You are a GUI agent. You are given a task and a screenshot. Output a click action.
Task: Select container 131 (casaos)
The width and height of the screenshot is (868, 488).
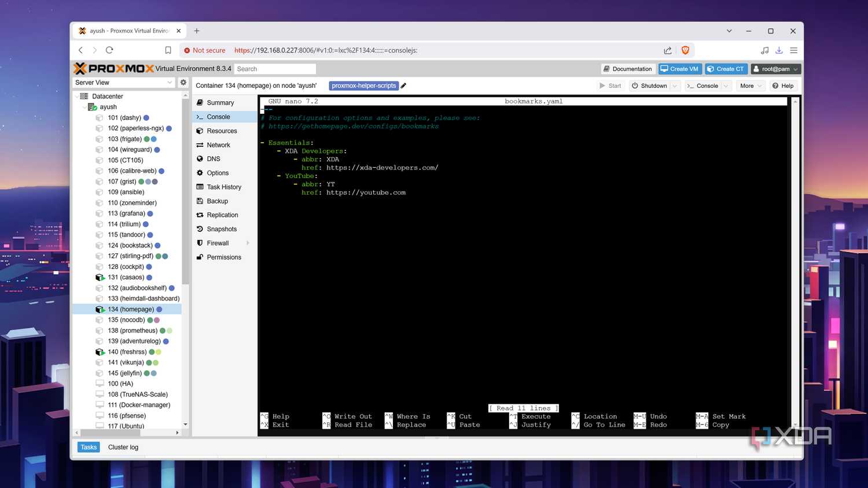(127, 278)
